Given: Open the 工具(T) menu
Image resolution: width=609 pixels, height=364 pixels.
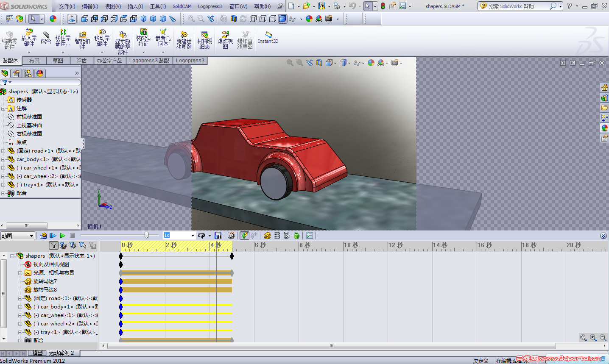Looking at the screenshot, I should coord(158,6).
